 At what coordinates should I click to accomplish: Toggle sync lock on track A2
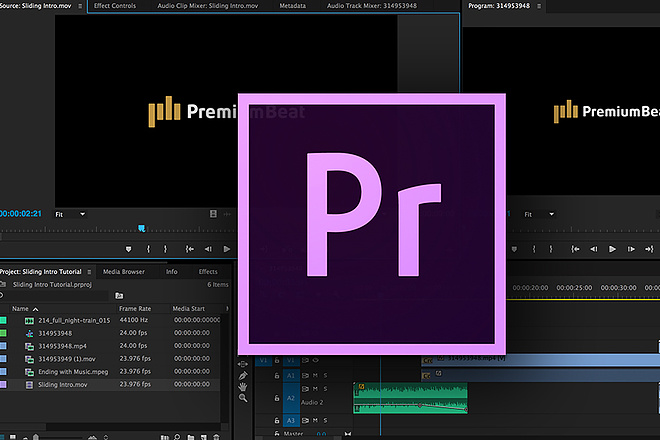coord(306,389)
